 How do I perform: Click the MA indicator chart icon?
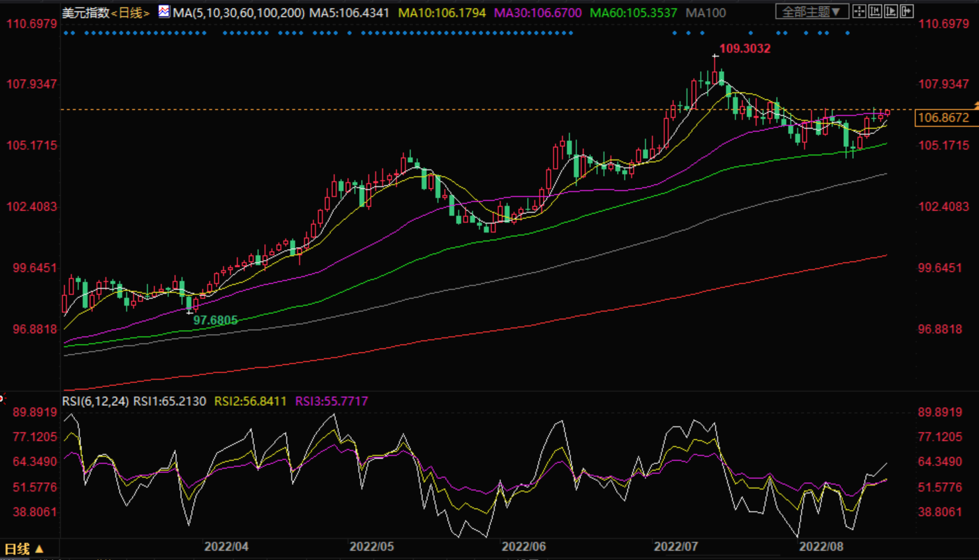163,11
